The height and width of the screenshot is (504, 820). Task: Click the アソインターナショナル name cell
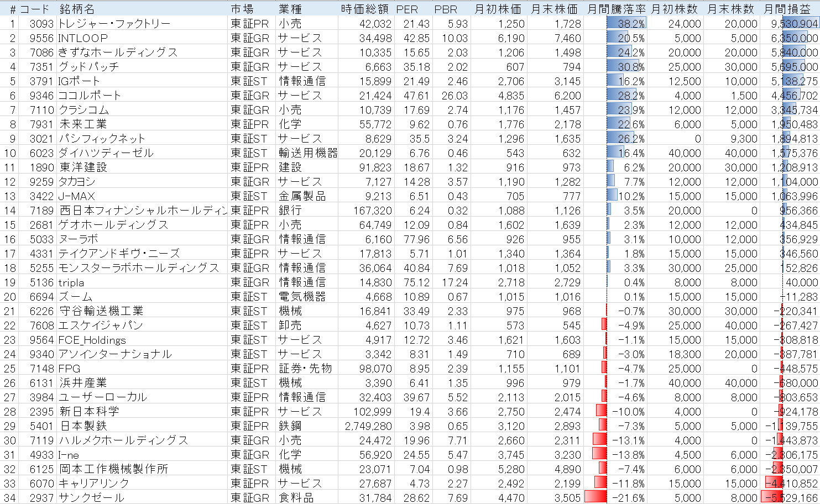[x=142, y=354]
